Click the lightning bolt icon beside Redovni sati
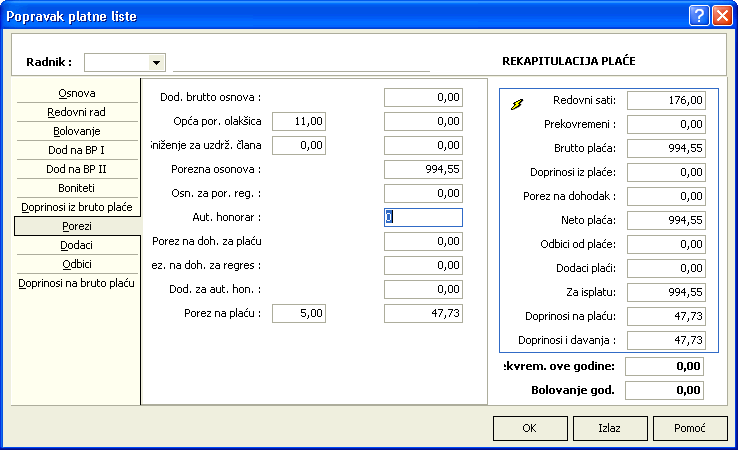Image resolution: width=738 pixels, height=450 pixels. (x=517, y=102)
